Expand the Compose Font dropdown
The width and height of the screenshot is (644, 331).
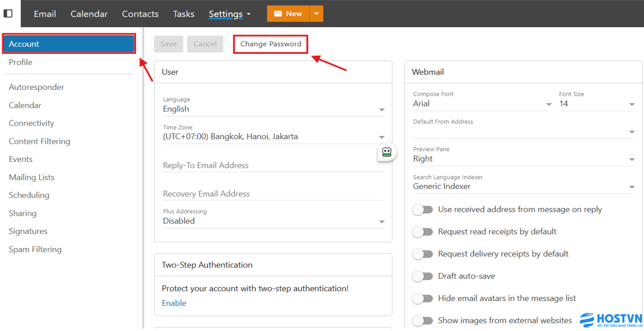[x=548, y=104]
